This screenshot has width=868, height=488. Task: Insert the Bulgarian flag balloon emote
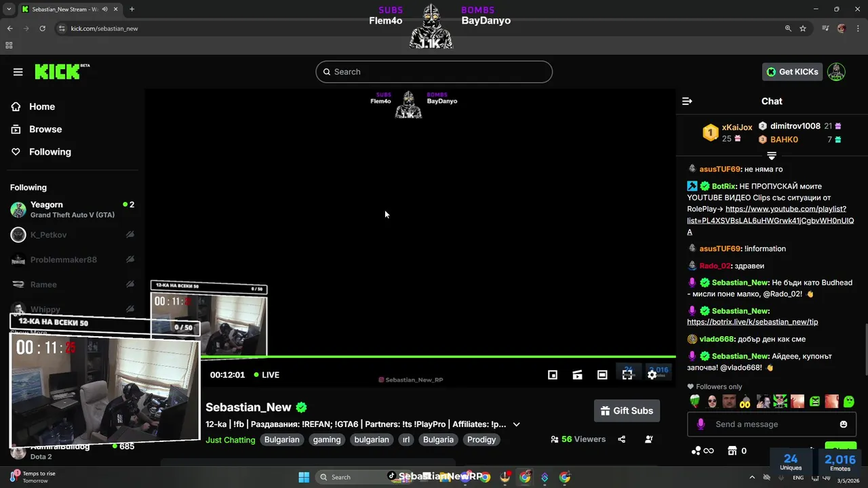[x=695, y=401]
